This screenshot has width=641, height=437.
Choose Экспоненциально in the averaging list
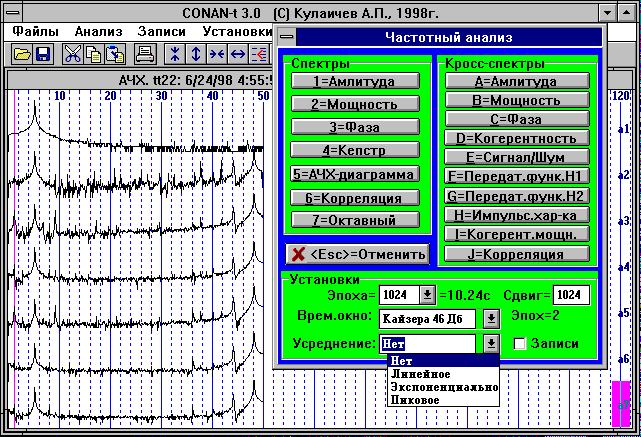pyautogui.click(x=441, y=387)
